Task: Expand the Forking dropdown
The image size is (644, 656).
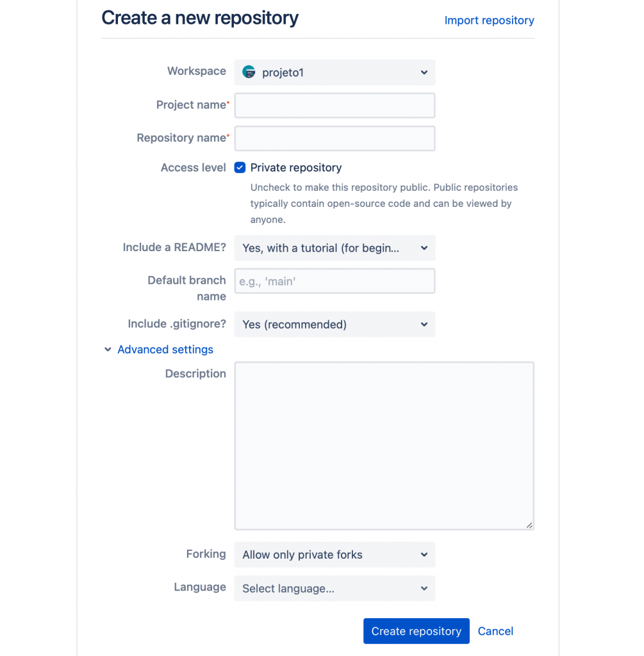Action: [334, 555]
